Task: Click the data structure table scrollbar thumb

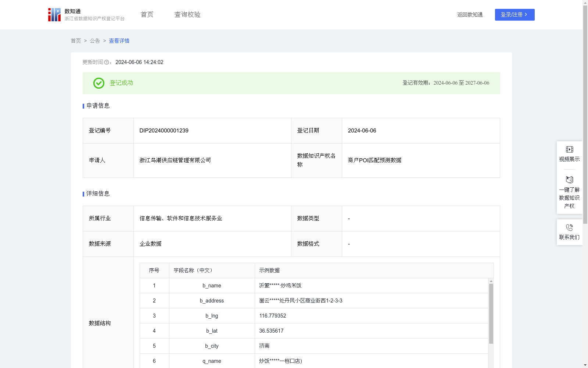Action: tap(491, 314)
